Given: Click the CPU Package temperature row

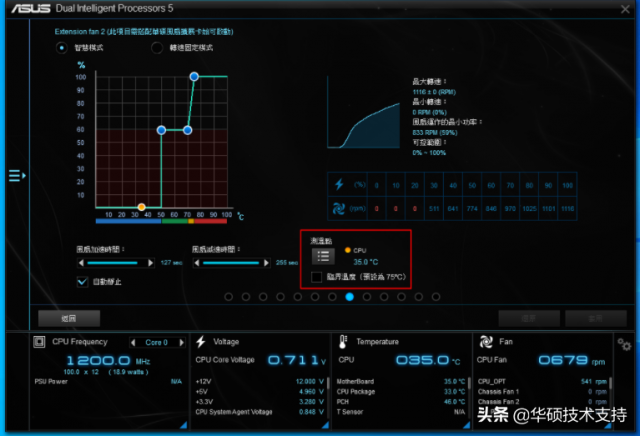Looking at the screenshot, I should [401, 392].
